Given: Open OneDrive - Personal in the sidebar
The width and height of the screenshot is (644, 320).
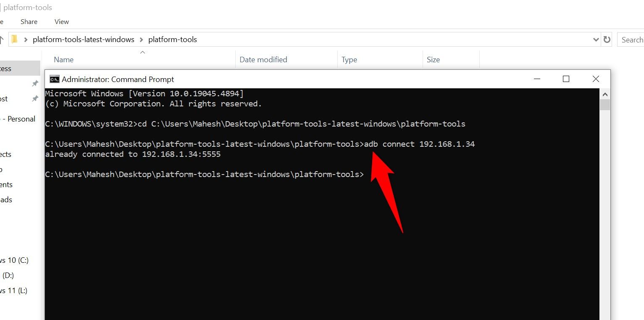Looking at the screenshot, I should coord(18,119).
